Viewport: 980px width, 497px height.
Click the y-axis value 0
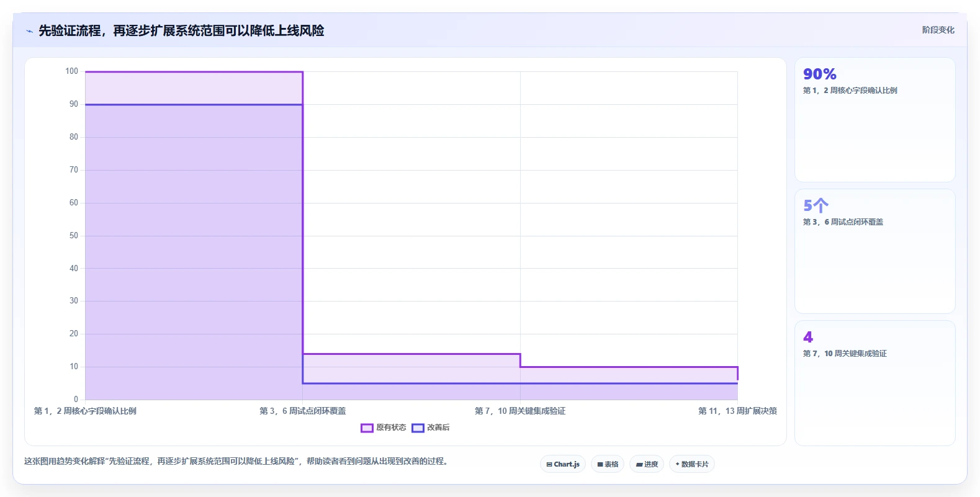pos(76,400)
